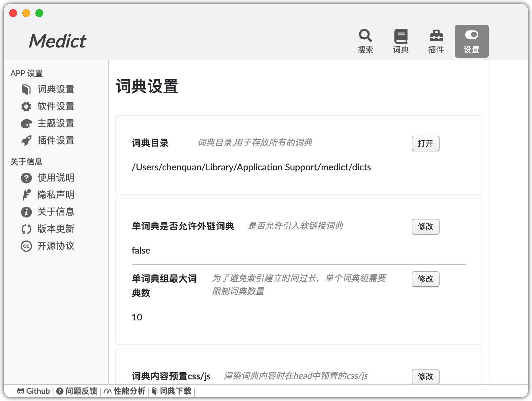
Task: Click the 使用说明 question mark icon
Action: click(26, 178)
